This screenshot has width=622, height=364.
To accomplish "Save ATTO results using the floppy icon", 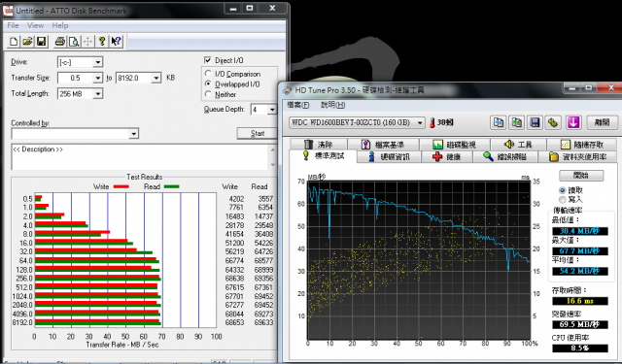I will 41,41.
